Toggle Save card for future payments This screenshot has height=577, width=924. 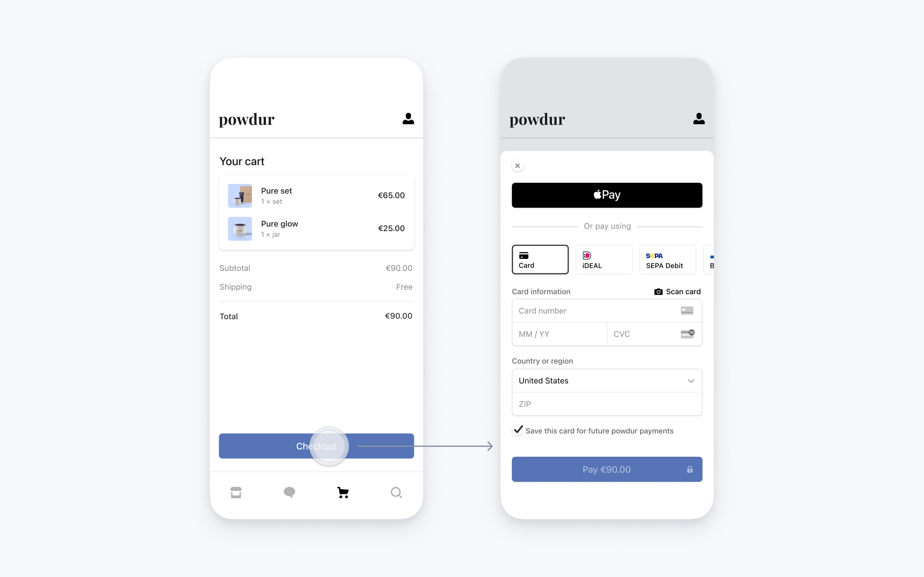pyautogui.click(x=518, y=430)
